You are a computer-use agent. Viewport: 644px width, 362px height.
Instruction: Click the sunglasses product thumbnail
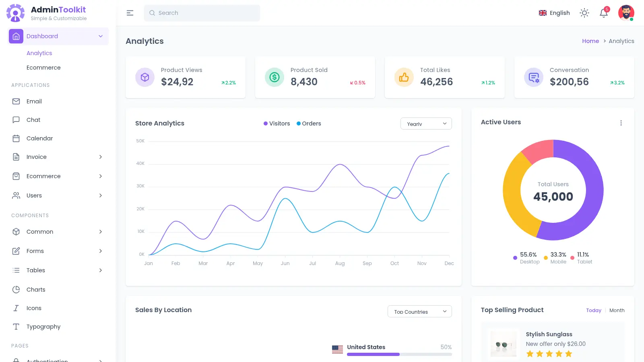504,344
